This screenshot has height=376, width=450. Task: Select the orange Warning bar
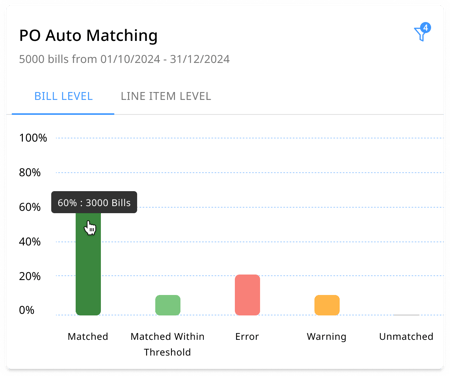(327, 305)
